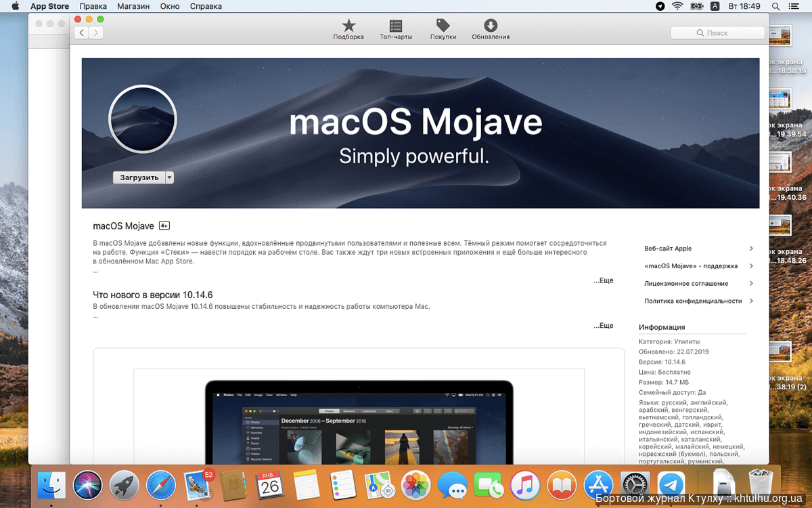This screenshot has height=508, width=812.
Task: Open System Preferences from the Dock
Action: point(635,486)
